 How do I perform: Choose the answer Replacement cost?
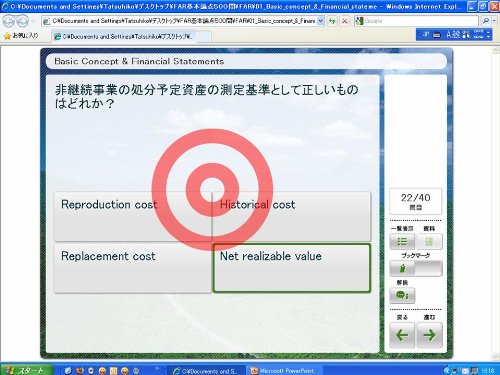coord(133,268)
